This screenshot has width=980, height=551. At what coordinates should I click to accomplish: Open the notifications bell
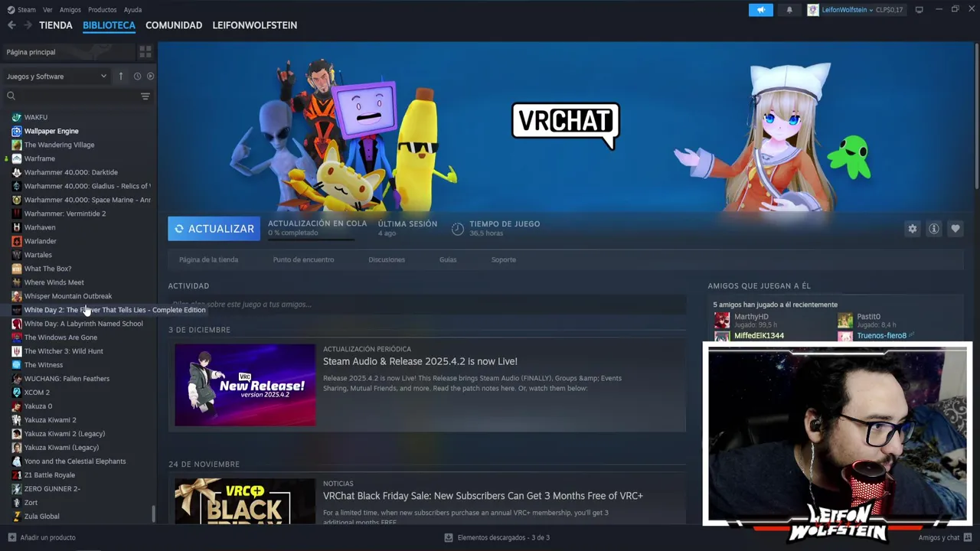789,10
